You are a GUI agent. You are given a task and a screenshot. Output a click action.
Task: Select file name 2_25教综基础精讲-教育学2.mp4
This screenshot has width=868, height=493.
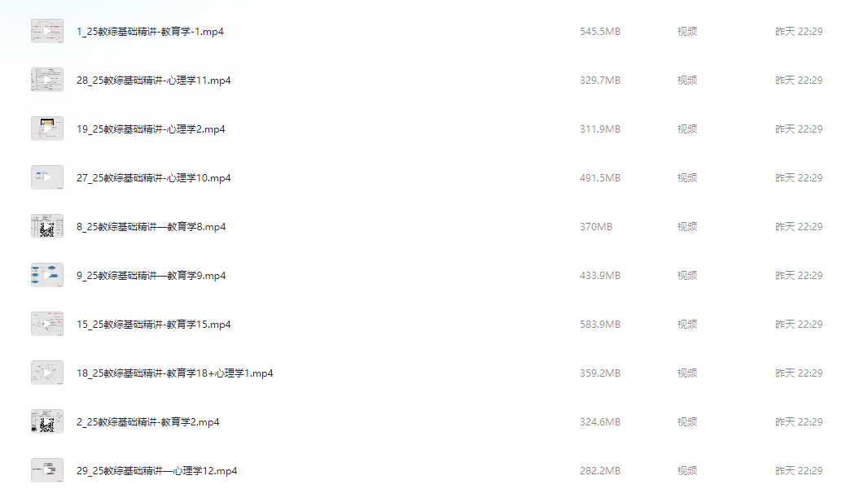(x=148, y=421)
